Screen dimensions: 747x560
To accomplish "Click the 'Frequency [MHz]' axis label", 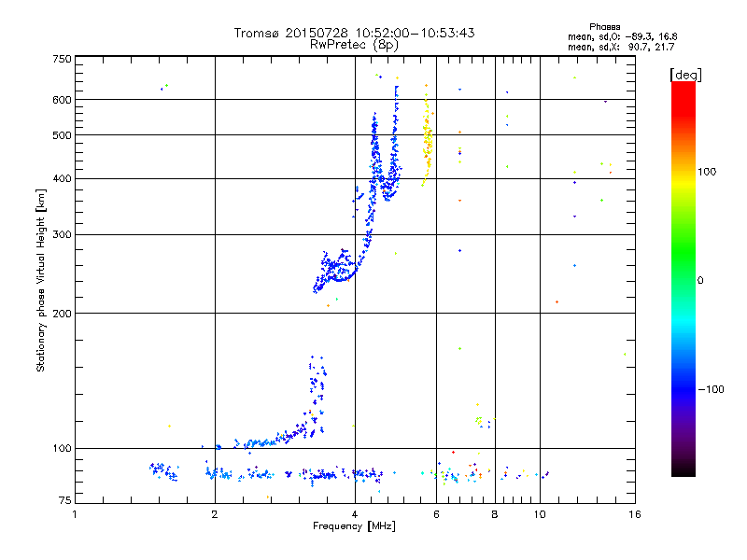I will [354, 526].
